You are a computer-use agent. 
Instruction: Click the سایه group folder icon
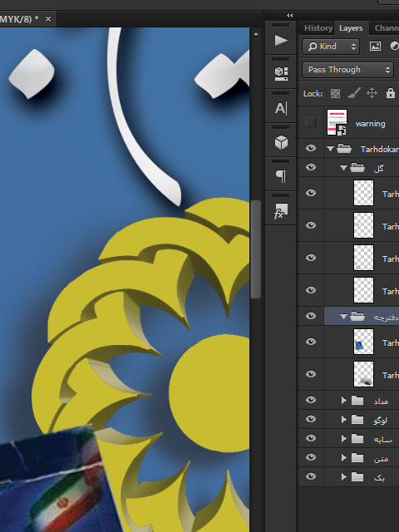click(x=357, y=438)
